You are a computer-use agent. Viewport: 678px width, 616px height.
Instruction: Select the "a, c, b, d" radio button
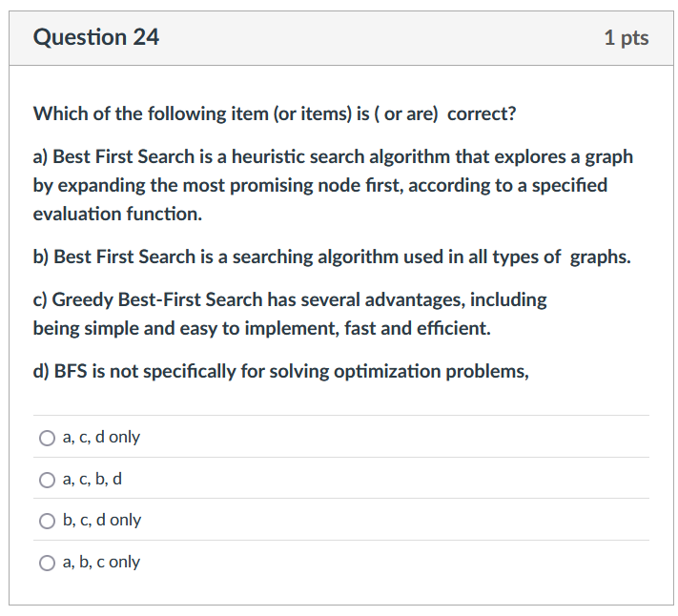coord(47,480)
